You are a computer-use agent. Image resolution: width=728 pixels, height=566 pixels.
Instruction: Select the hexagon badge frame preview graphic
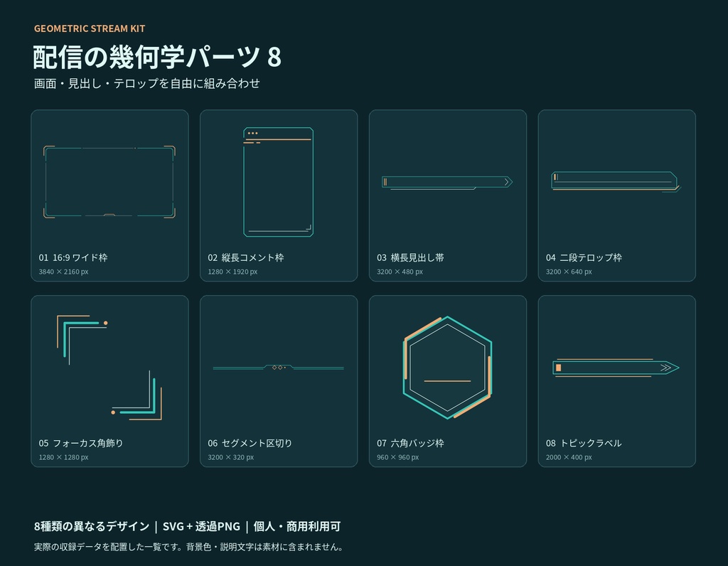coord(448,368)
